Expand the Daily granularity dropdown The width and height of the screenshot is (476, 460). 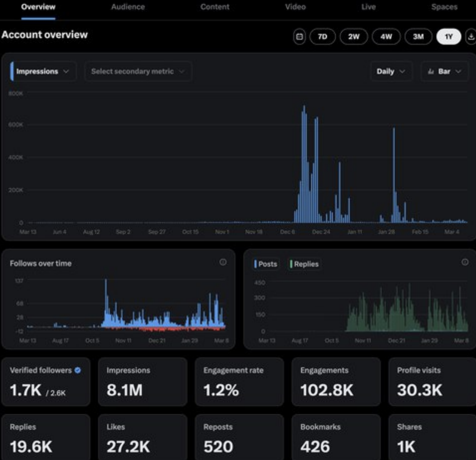(x=391, y=72)
